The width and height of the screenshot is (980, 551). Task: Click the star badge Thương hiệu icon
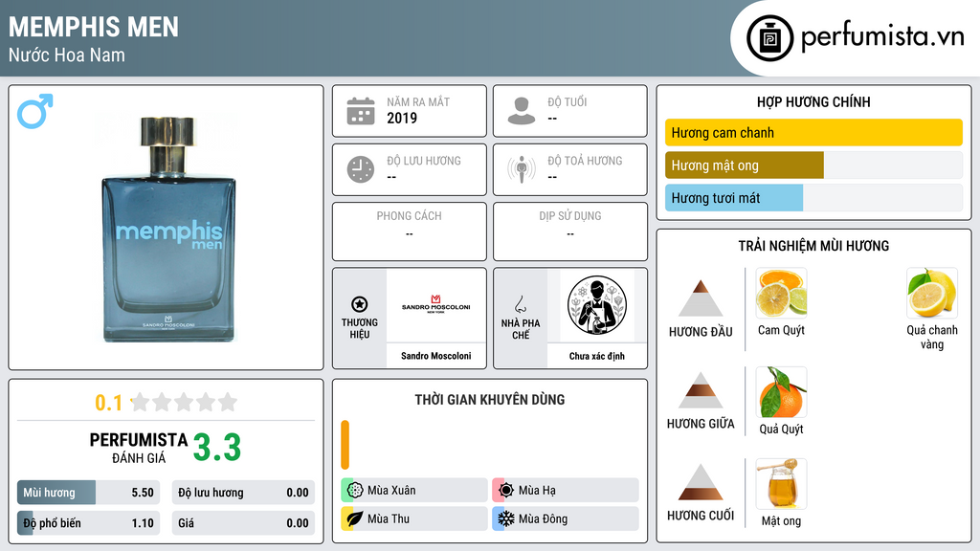360,304
